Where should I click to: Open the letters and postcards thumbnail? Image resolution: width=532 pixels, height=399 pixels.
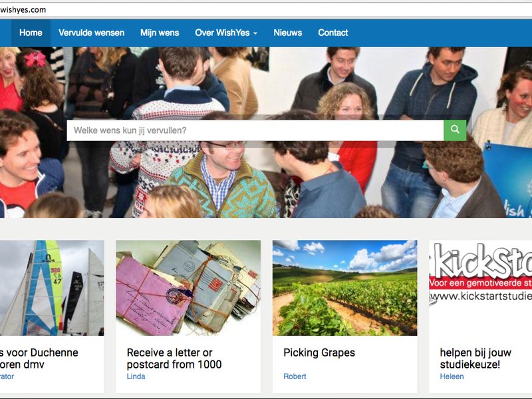(x=188, y=288)
